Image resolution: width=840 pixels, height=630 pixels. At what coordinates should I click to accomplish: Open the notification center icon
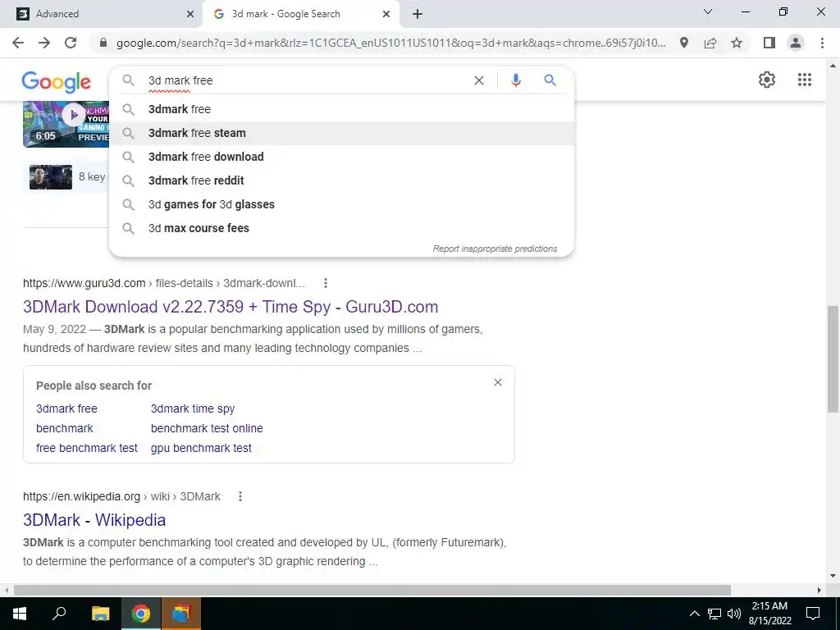coord(813,614)
